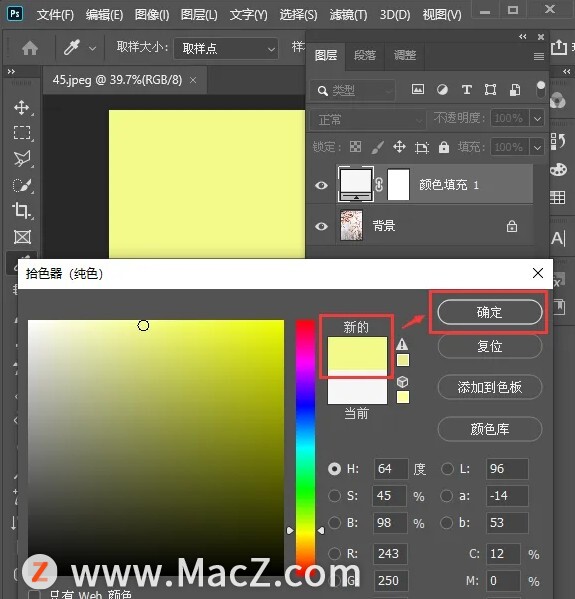Select the Move tool
This screenshot has width=575, height=599.
click(x=22, y=107)
